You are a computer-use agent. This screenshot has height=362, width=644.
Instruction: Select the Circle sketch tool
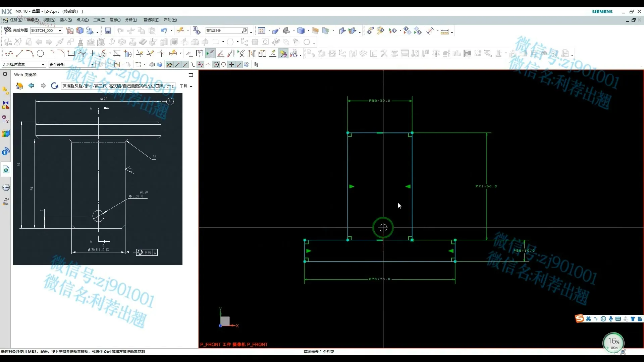pyautogui.click(x=40, y=53)
